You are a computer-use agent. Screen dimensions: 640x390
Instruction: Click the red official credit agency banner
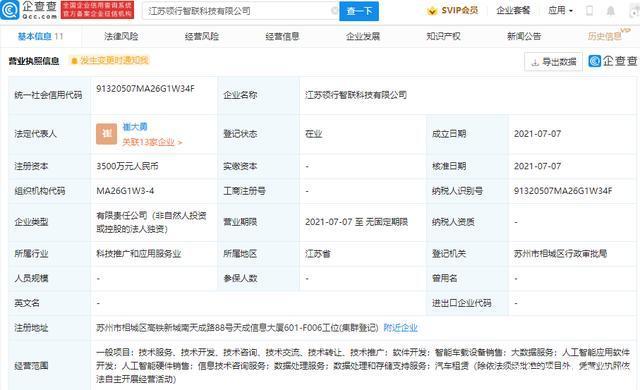(97, 10)
